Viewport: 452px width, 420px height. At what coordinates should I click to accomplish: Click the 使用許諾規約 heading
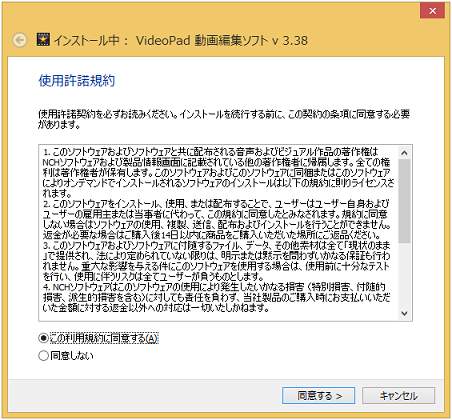[x=77, y=81]
